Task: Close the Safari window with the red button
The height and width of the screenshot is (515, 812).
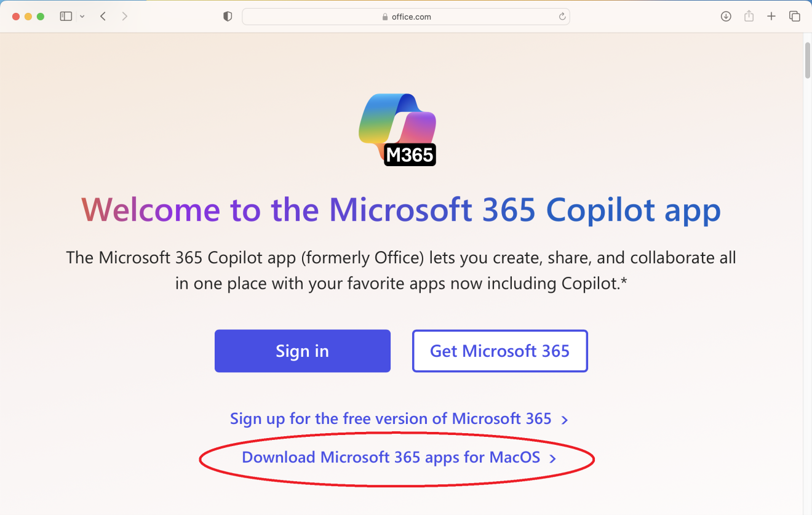Action: click(16, 17)
